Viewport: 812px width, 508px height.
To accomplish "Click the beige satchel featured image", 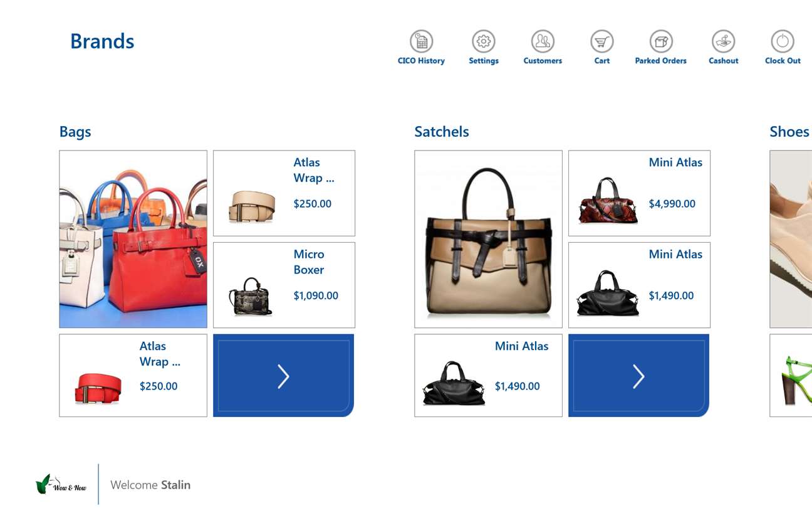I will click(488, 239).
